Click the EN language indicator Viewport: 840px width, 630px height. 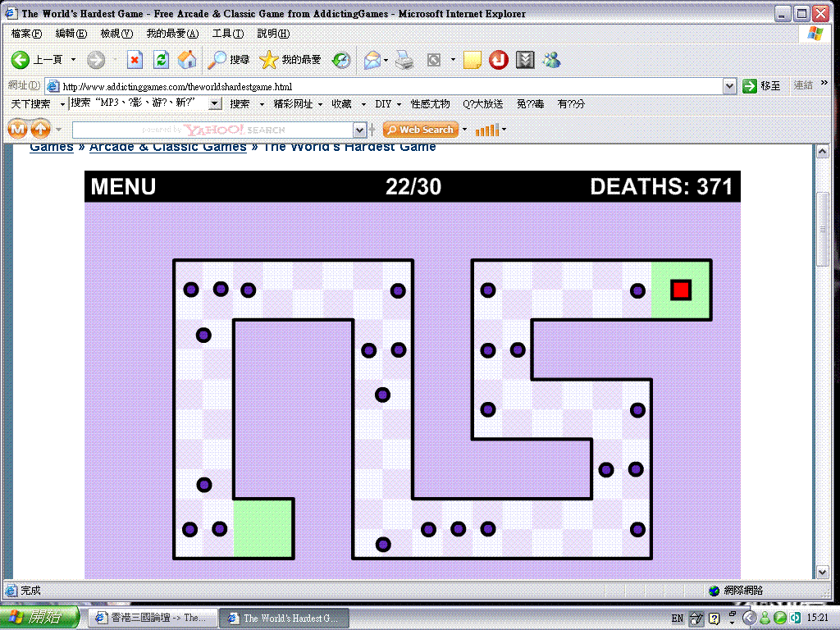pos(677,619)
